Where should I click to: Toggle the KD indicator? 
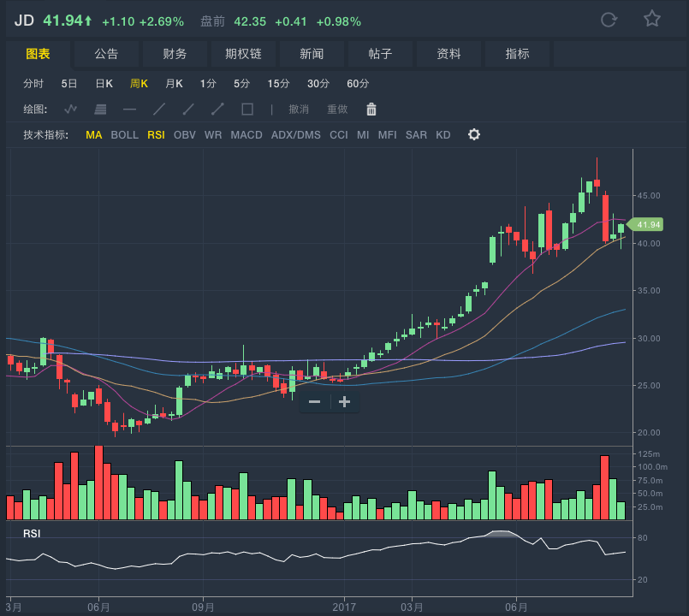(x=443, y=135)
